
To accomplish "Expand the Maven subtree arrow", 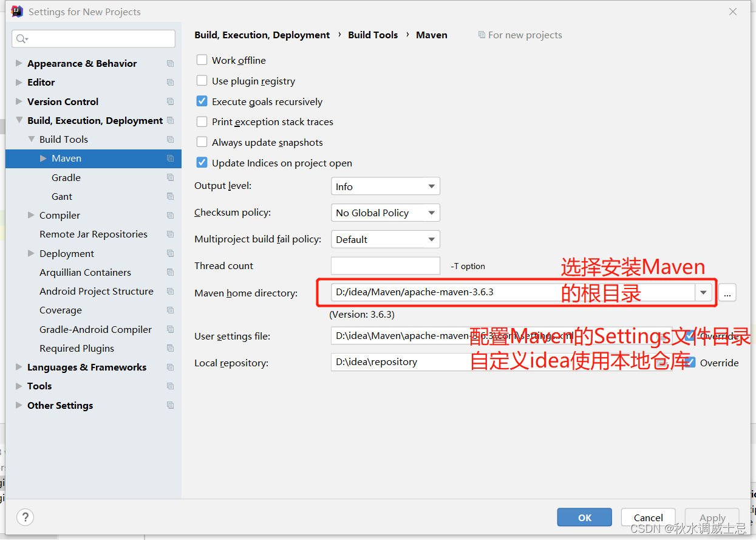I will tap(43, 159).
